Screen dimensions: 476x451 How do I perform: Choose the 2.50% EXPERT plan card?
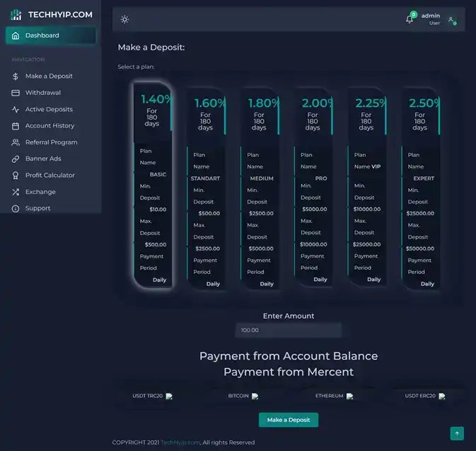click(x=420, y=188)
